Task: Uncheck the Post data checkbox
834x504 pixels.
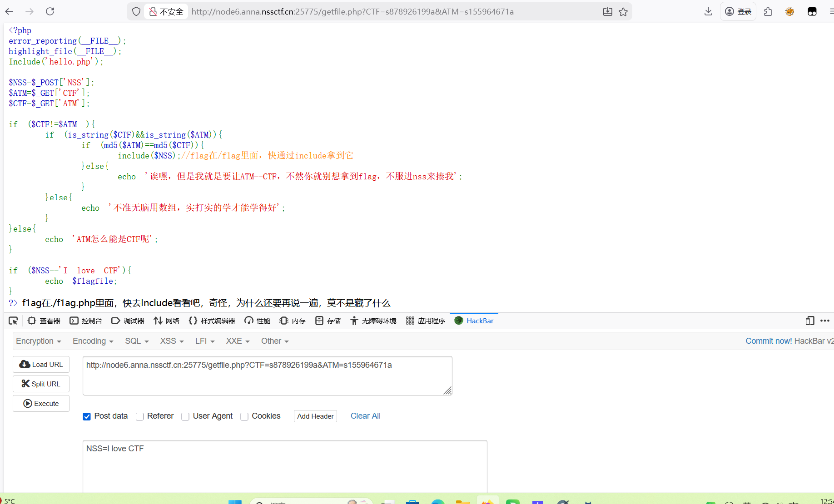Action: tap(86, 416)
